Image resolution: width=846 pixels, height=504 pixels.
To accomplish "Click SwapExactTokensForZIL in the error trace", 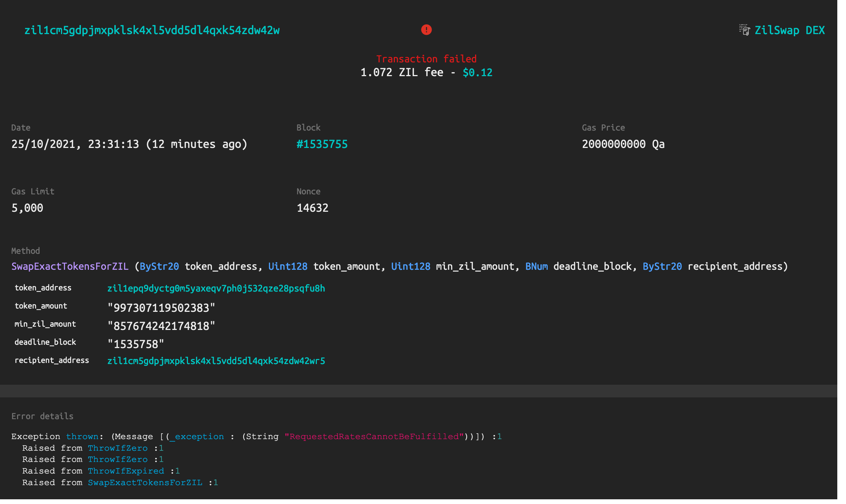I will [x=145, y=483].
